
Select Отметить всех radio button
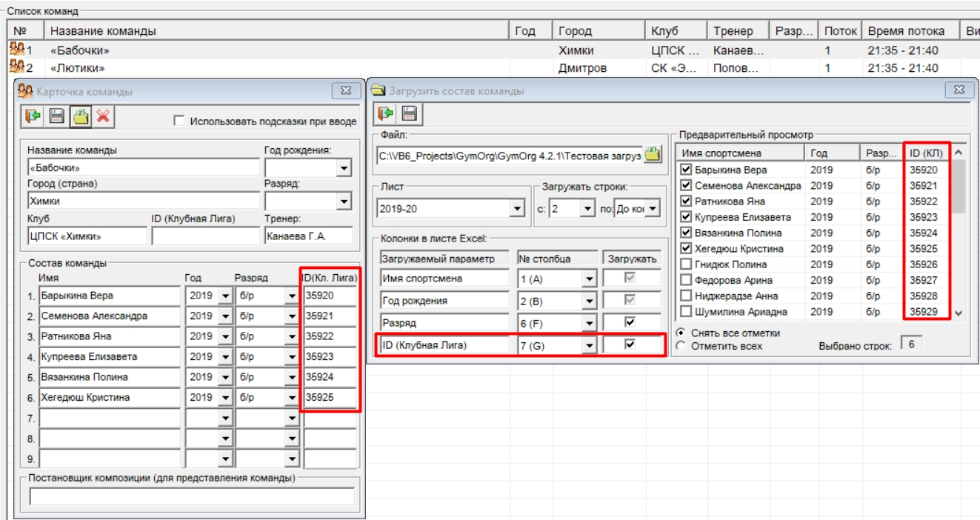click(x=681, y=346)
